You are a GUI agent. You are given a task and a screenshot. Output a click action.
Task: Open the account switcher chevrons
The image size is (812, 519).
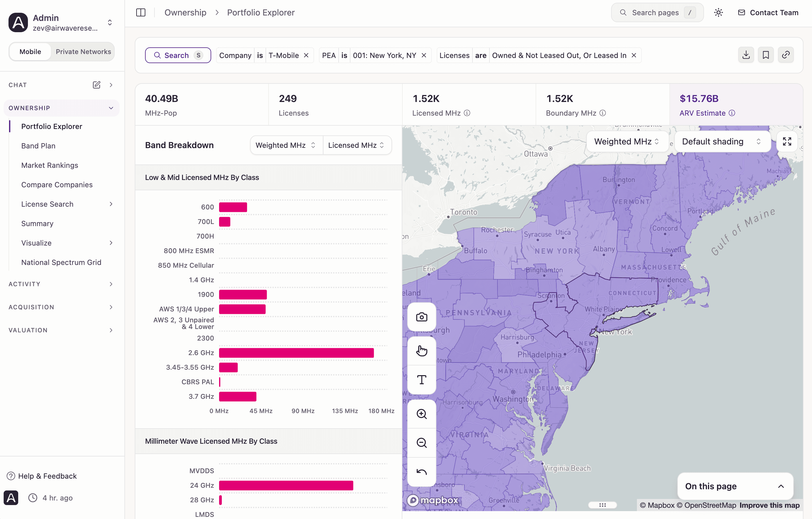pyautogui.click(x=110, y=22)
